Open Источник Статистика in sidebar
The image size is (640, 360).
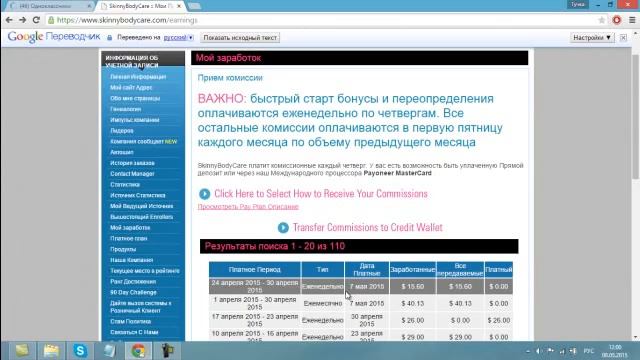tap(138, 196)
